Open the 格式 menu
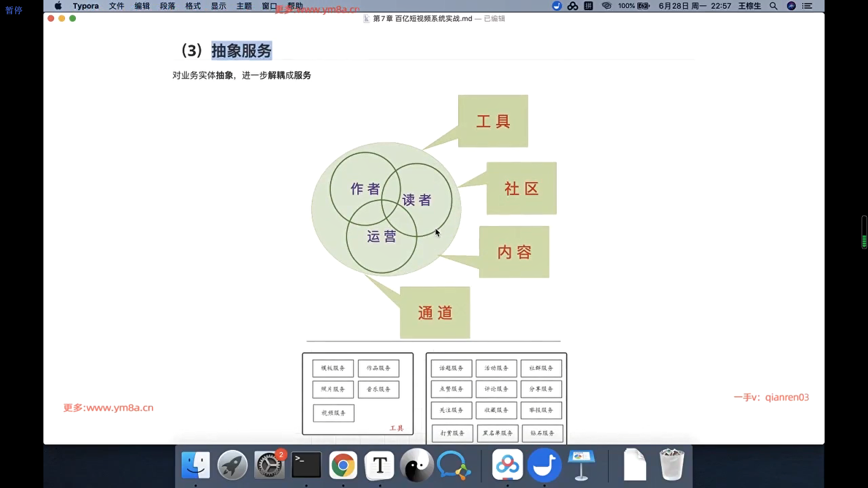 pyautogui.click(x=193, y=6)
